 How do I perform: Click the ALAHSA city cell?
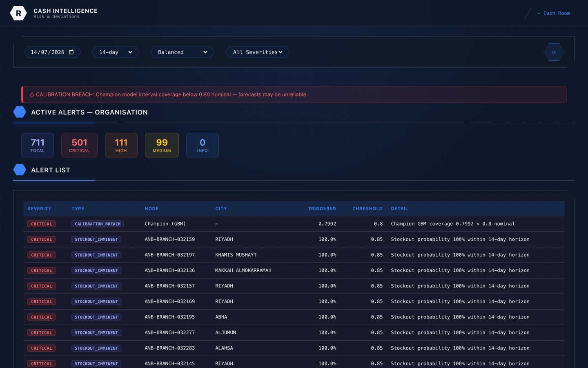[x=224, y=348]
